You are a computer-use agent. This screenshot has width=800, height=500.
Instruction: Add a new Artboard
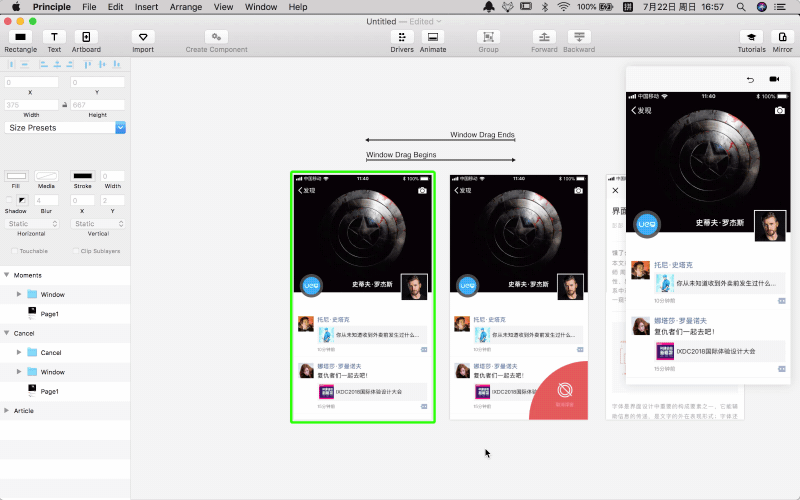coord(86,37)
